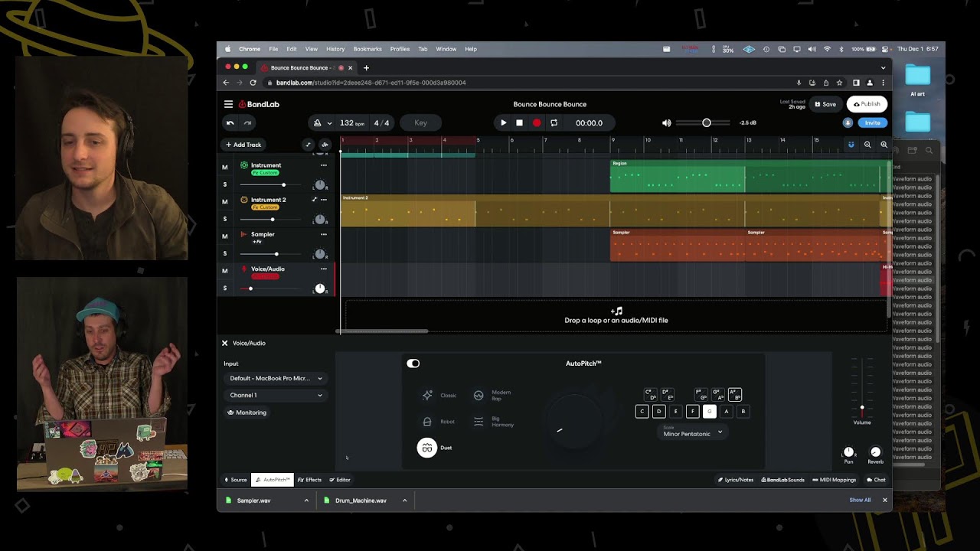This screenshot has height=551, width=980.
Task: Toggle the loop cycle icon
Action: tap(554, 122)
